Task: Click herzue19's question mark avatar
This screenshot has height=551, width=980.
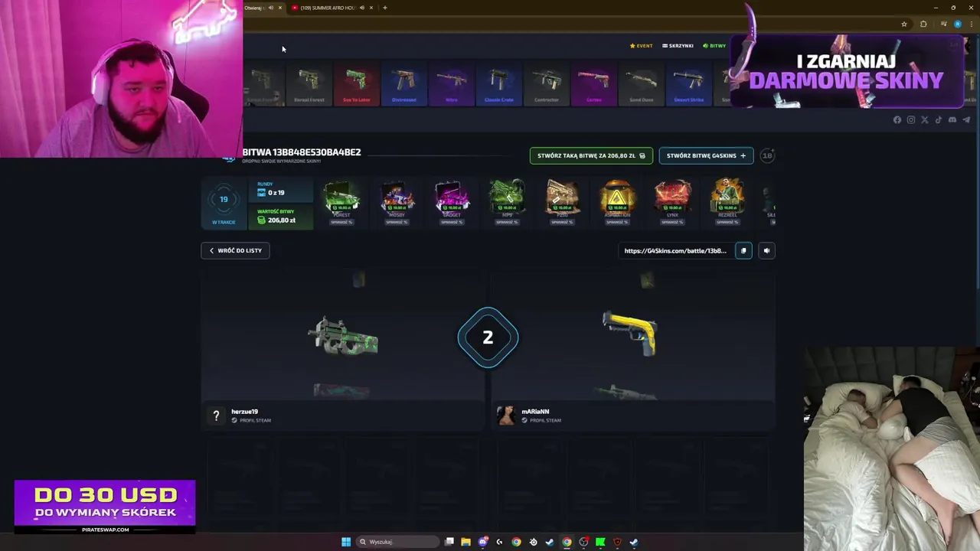Action: [x=216, y=415]
